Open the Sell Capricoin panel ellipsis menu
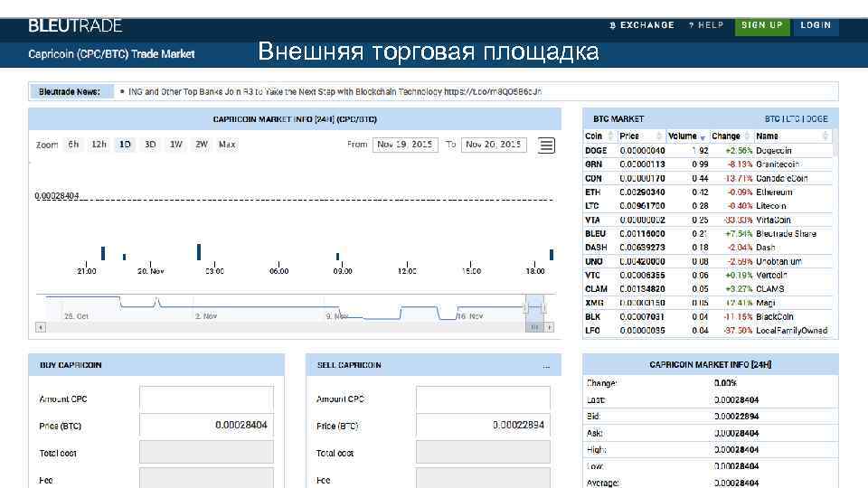Screen dimensions: 868x488 pos(546,365)
